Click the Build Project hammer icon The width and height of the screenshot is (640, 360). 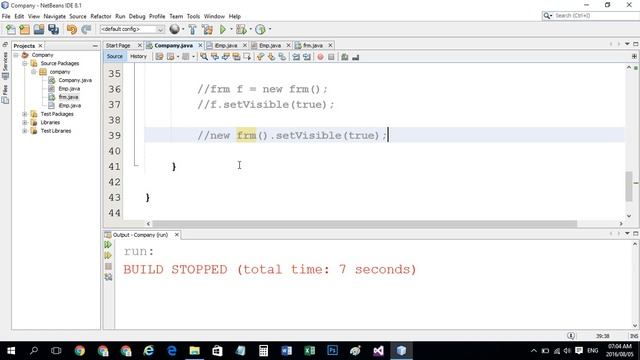click(192, 29)
